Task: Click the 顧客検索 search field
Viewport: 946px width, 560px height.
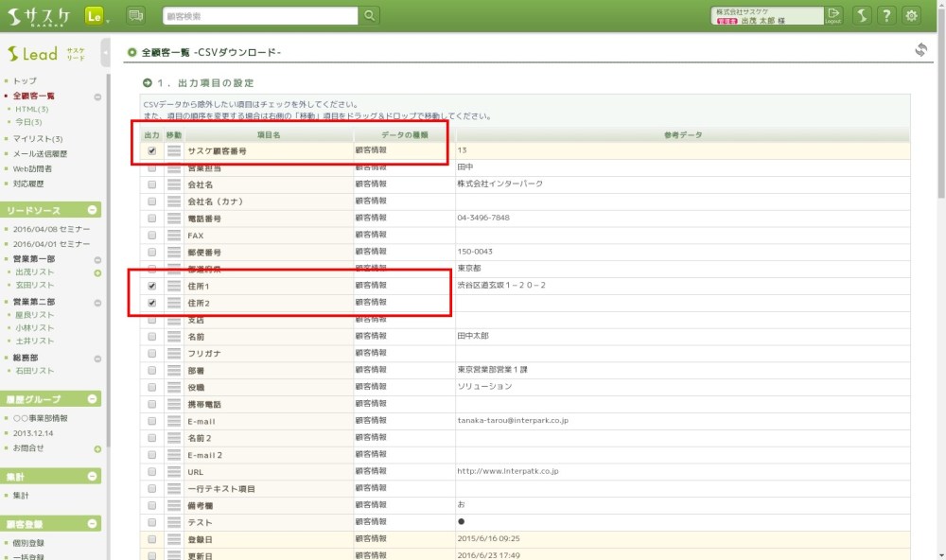Action: 260,16
